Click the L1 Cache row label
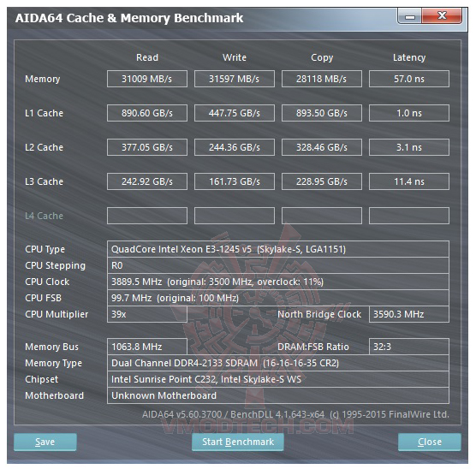 coord(44,113)
